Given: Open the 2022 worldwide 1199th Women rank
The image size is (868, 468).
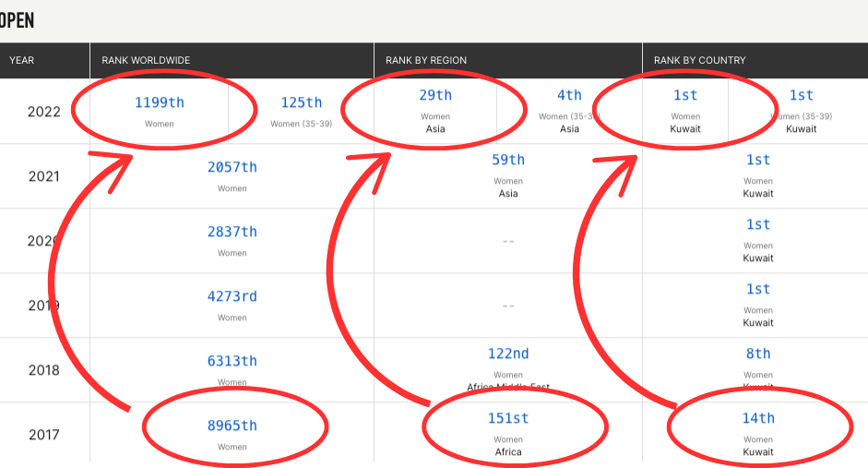Looking at the screenshot, I should [159, 102].
